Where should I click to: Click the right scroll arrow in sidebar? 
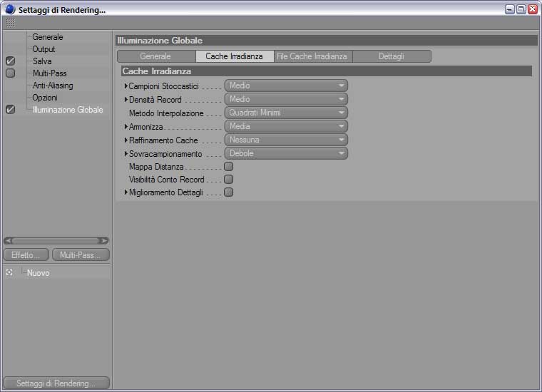103,241
